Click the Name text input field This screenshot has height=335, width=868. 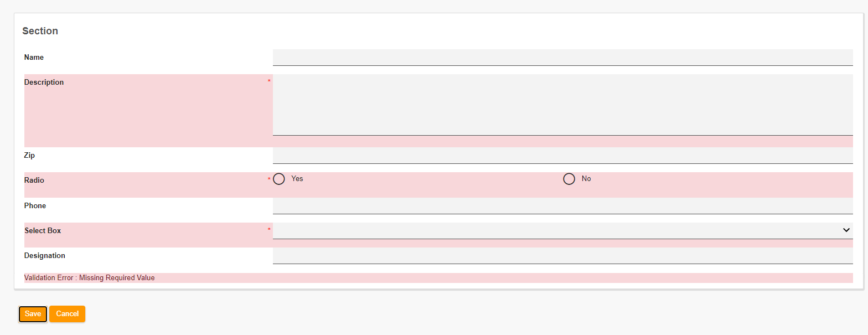(562, 58)
